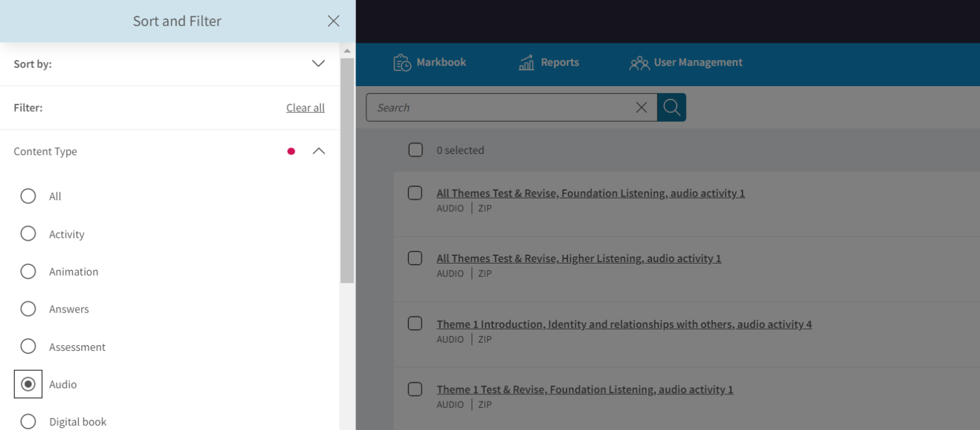The height and width of the screenshot is (430, 980).
Task: Select the "All" content type filter
Action: [x=28, y=196]
